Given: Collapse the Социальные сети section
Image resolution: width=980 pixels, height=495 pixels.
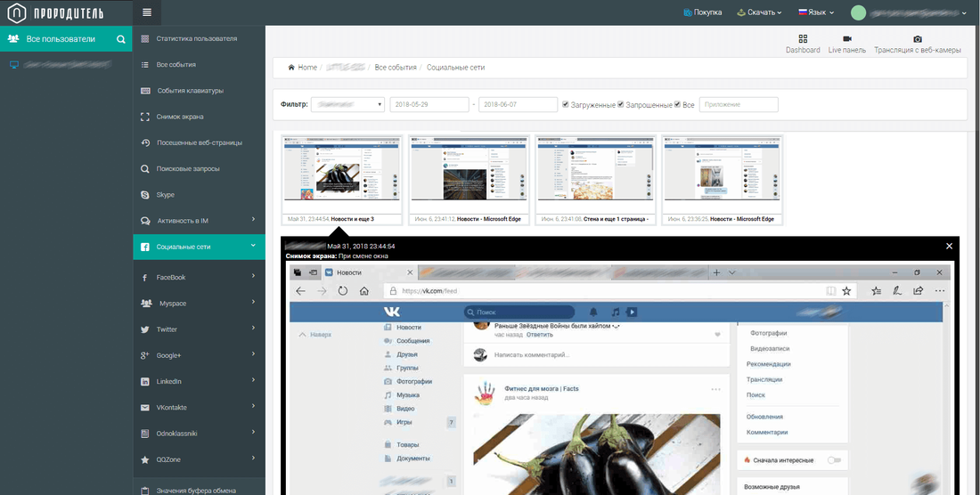Looking at the screenshot, I should [x=253, y=246].
